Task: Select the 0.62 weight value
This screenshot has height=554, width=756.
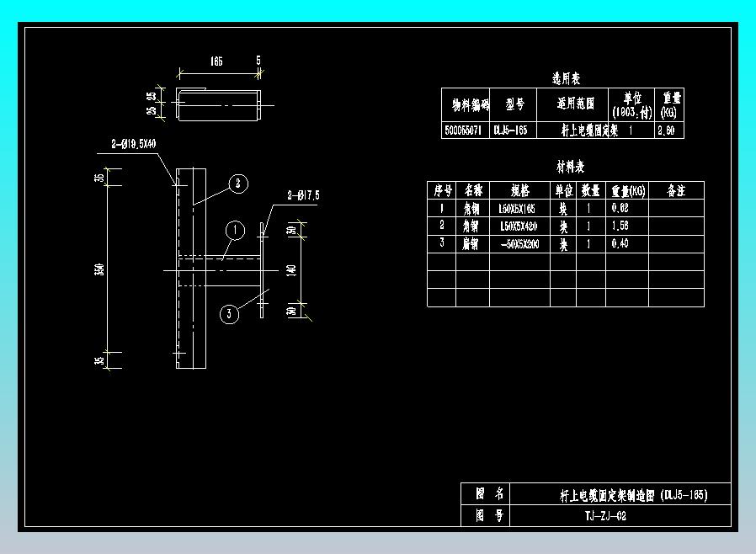Action: click(x=620, y=208)
